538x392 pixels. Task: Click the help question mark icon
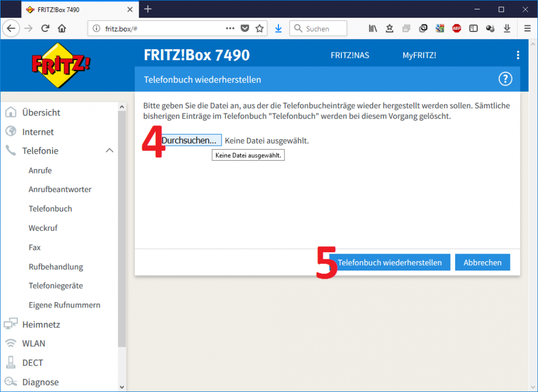tap(505, 80)
